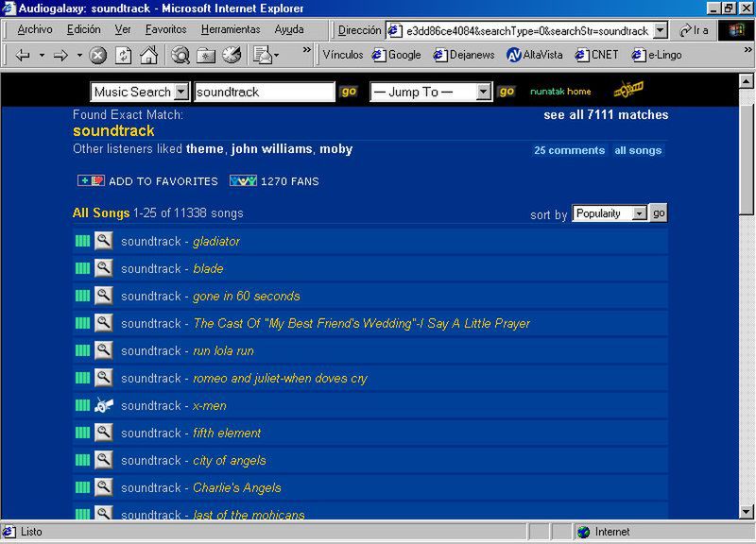Click the Refresh toolbar icon

click(124, 56)
